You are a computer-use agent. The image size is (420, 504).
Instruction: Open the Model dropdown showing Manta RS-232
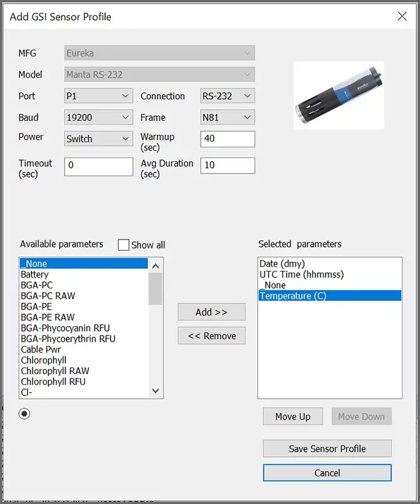pos(160,75)
